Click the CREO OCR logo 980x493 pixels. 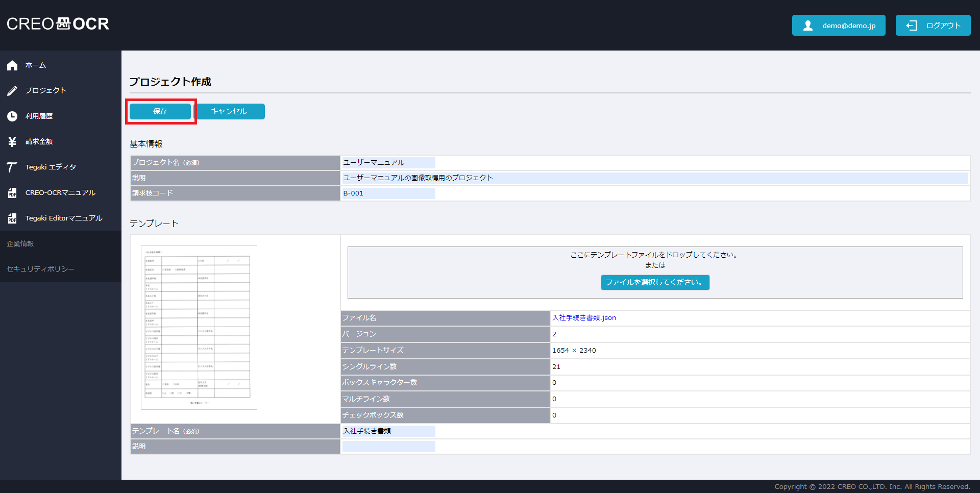click(58, 24)
